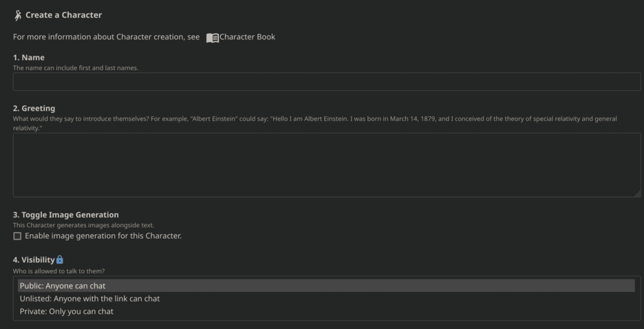Pick 'Private: Only you can chat' option
Screen dimensions: 644x329
(x=66, y=312)
